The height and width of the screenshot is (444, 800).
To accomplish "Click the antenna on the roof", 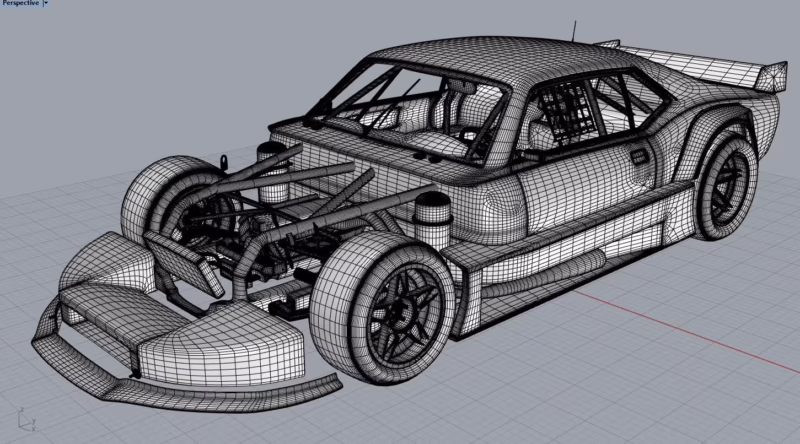I will click(x=576, y=29).
